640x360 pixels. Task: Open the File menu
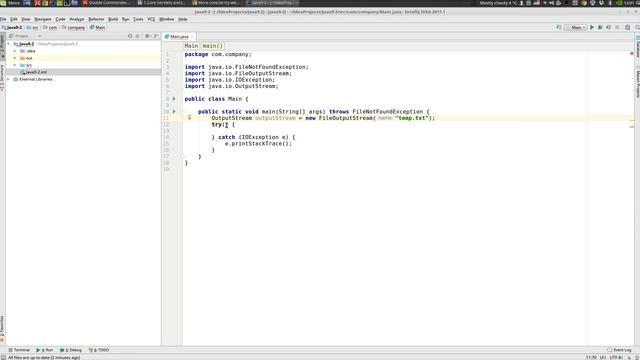point(3,19)
